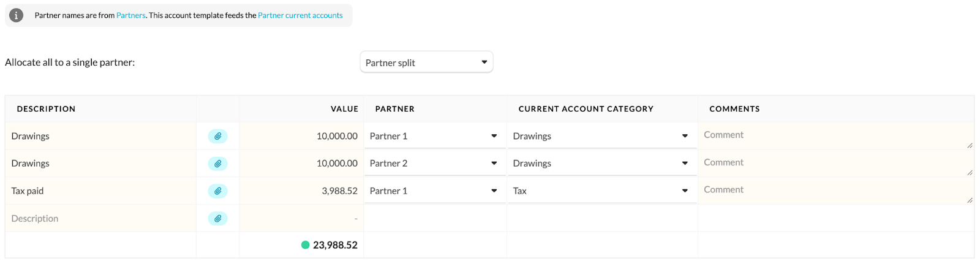This screenshot has height=266, width=980.
Task: Click comment field on Tax paid row
Action: tap(836, 191)
